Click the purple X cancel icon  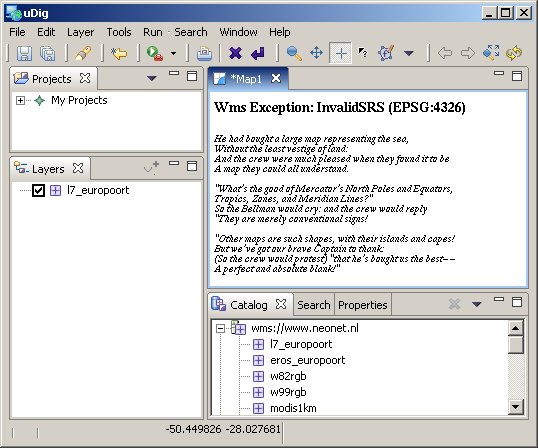tap(235, 53)
